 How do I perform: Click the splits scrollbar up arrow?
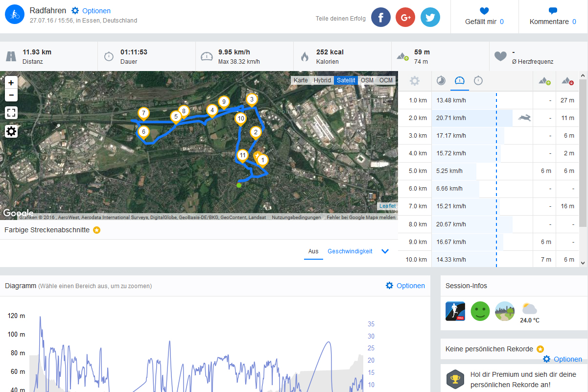point(583,75)
